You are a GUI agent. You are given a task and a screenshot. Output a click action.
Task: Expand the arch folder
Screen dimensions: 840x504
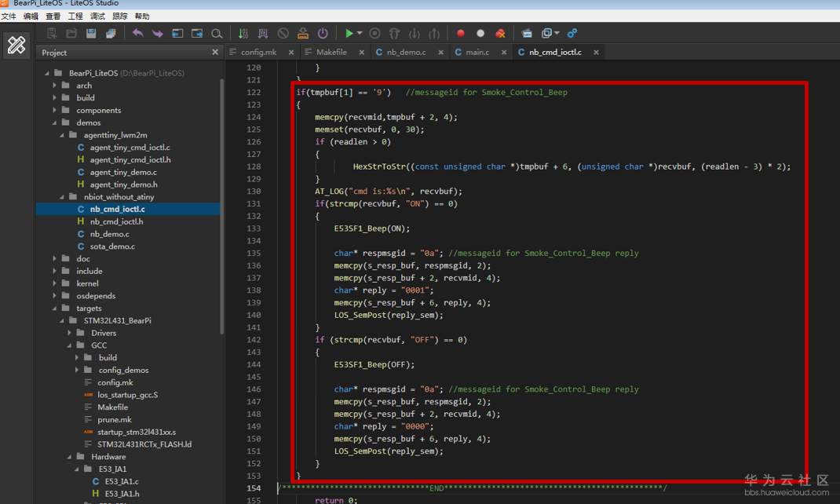click(55, 86)
